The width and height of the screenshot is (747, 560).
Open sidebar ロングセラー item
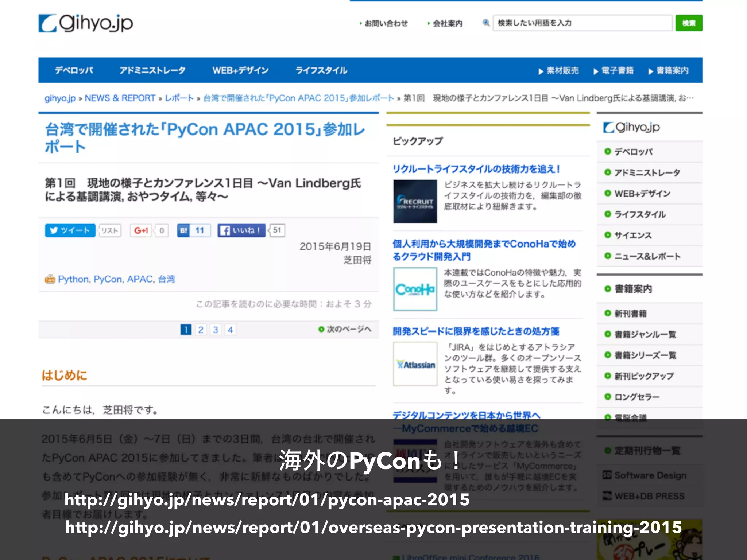point(637,397)
